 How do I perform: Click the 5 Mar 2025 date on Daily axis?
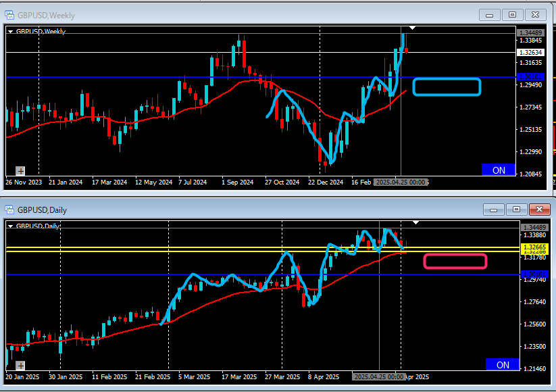194,376
